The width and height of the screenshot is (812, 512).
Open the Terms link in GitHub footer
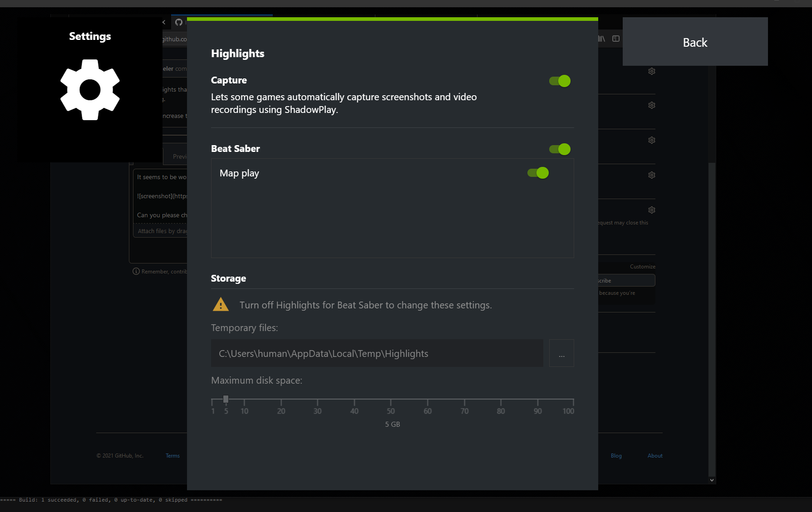pyautogui.click(x=172, y=456)
